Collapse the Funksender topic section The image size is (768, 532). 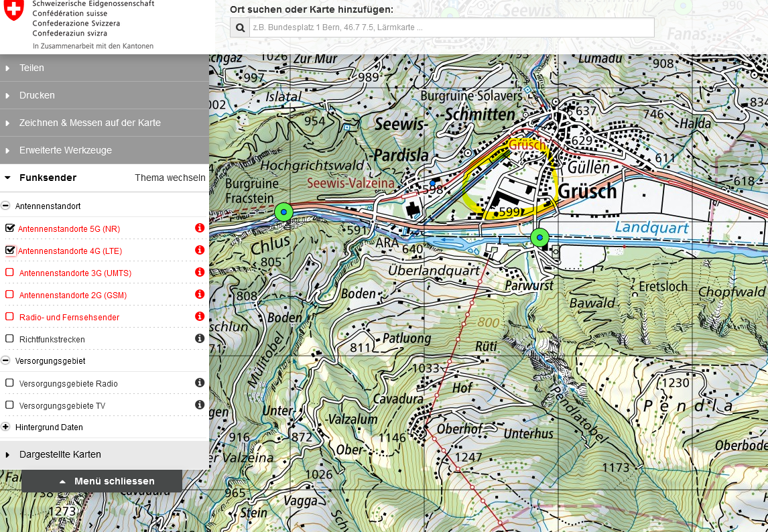(48, 178)
